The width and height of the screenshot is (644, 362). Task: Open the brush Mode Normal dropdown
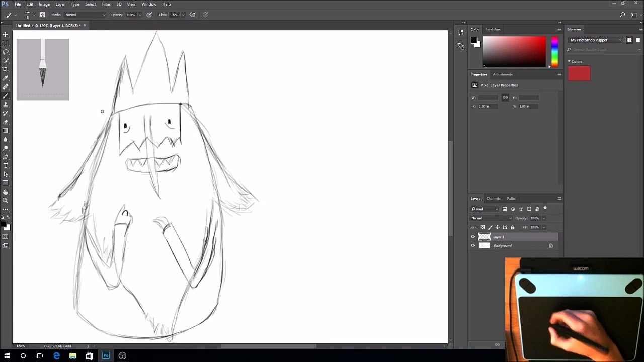(x=85, y=15)
